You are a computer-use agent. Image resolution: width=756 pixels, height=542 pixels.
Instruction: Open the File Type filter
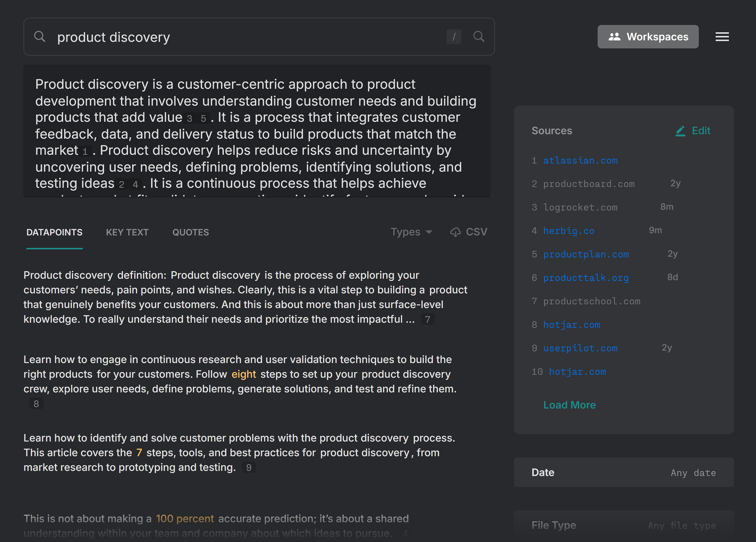tap(623, 525)
